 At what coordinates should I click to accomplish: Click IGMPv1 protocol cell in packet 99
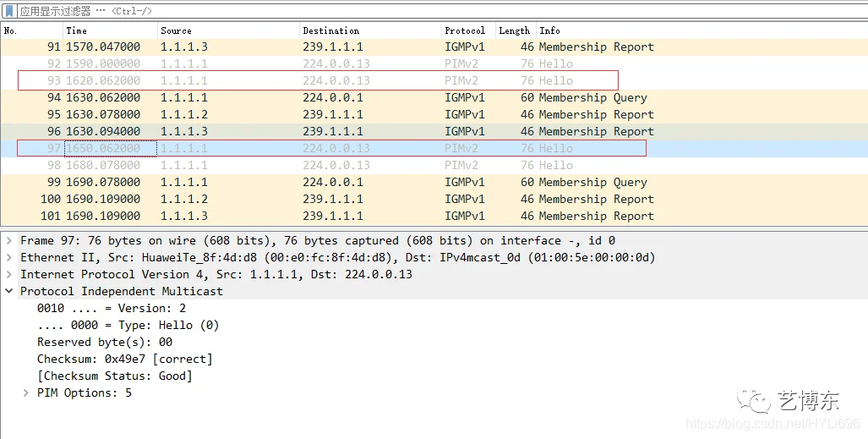coord(465,183)
